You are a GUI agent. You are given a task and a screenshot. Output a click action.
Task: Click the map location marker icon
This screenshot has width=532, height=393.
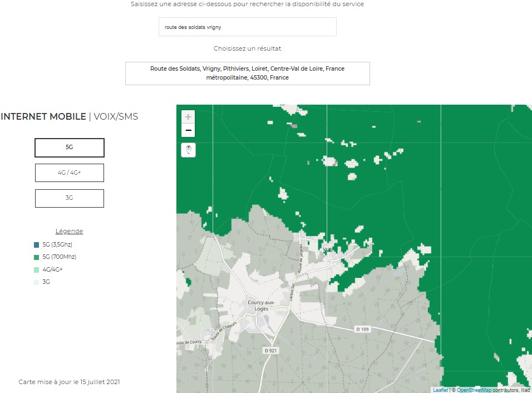pyautogui.click(x=188, y=150)
